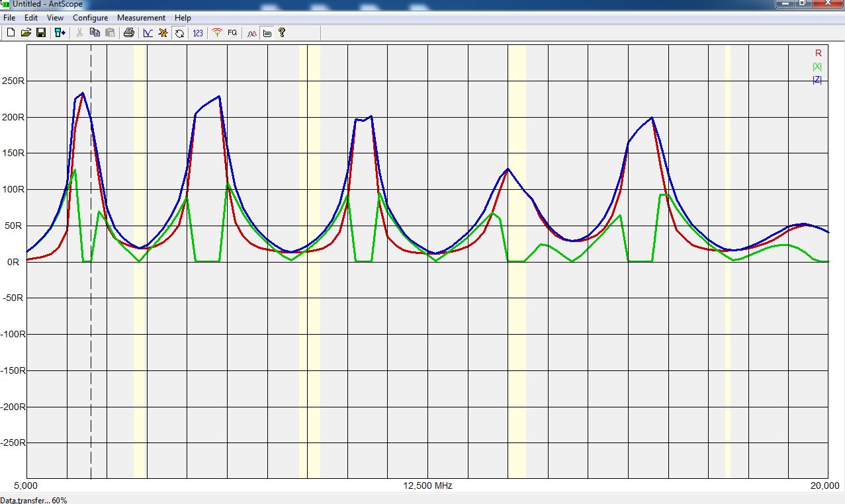Screen dimensions: 845x504
Task: Open the Configure menu
Action: (90, 18)
